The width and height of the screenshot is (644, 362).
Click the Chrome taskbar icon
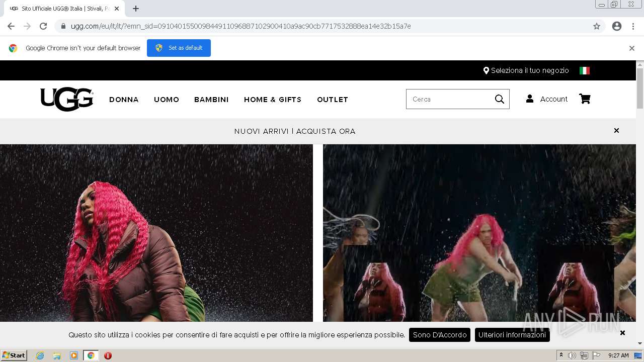91,355
